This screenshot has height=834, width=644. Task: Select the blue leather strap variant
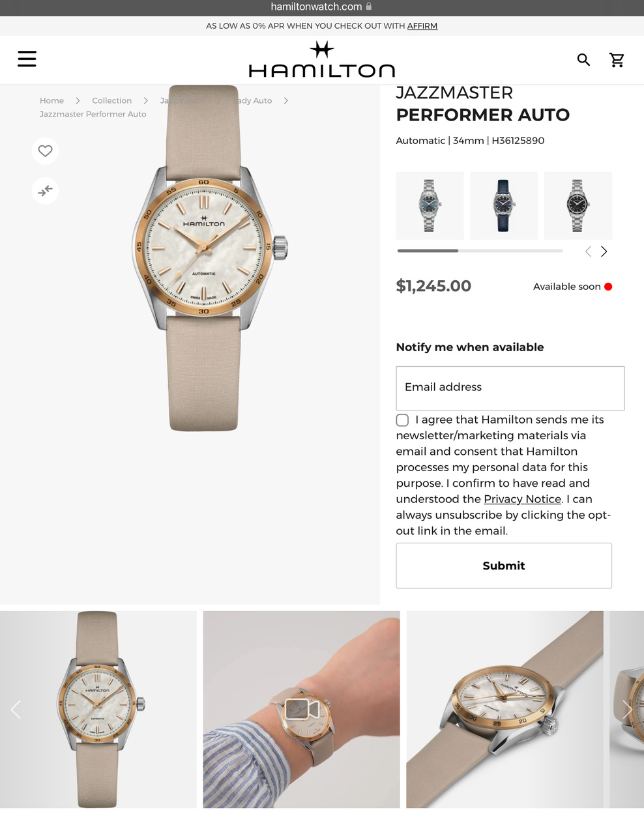point(504,206)
